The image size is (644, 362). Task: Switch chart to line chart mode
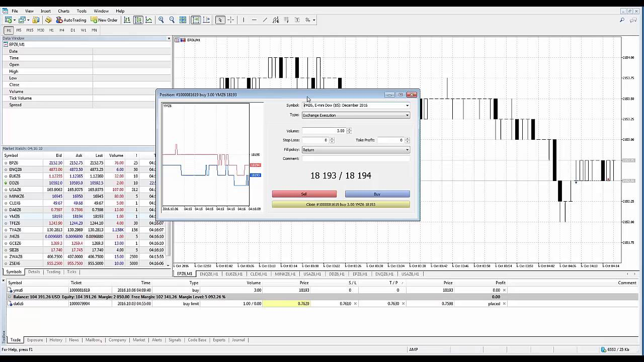click(149, 20)
